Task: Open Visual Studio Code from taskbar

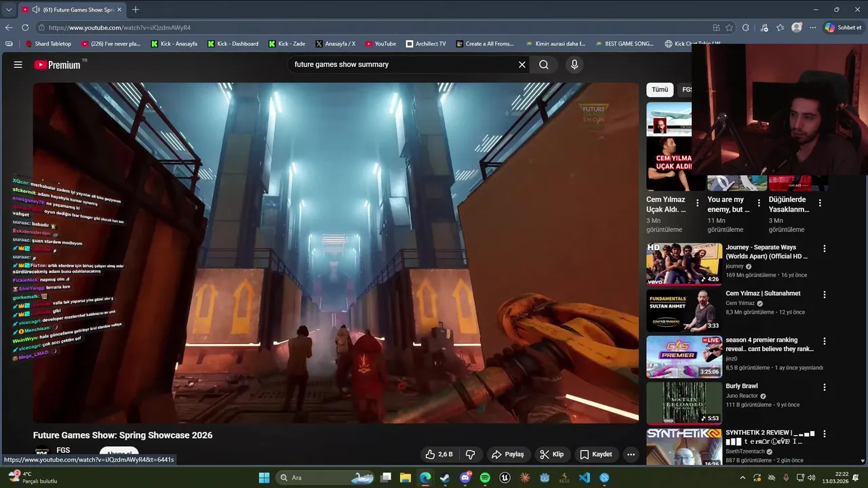Action: pos(585,478)
